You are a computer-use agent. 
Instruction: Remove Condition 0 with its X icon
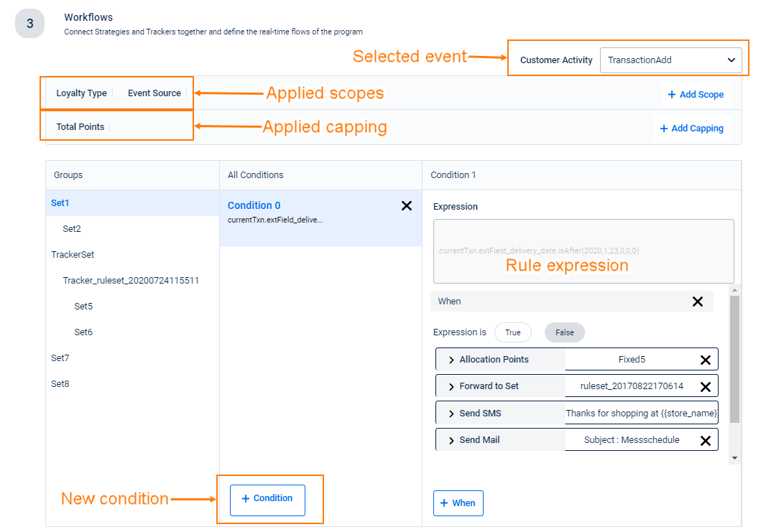(x=407, y=205)
